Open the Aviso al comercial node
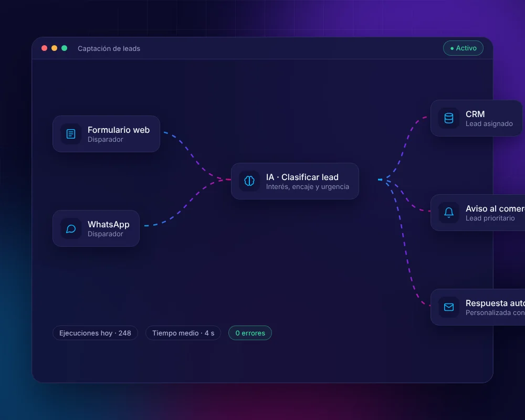This screenshot has height=420, width=525. click(x=478, y=213)
